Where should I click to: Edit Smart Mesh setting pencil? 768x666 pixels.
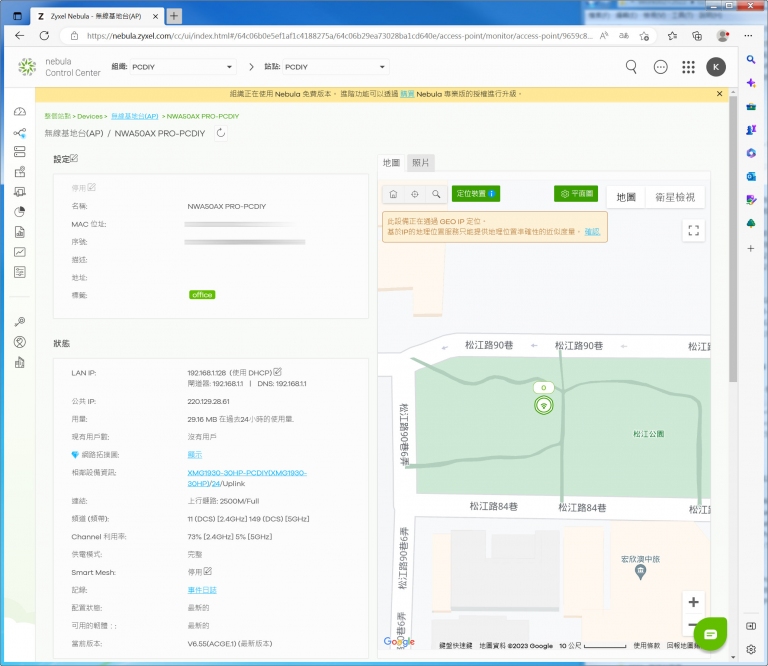[x=208, y=571]
